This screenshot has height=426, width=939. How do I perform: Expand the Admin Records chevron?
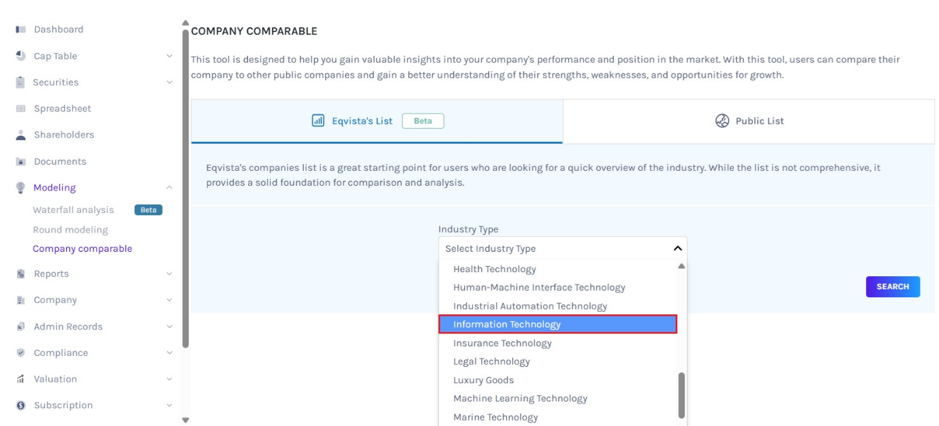pyautogui.click(x=169, y=327)
